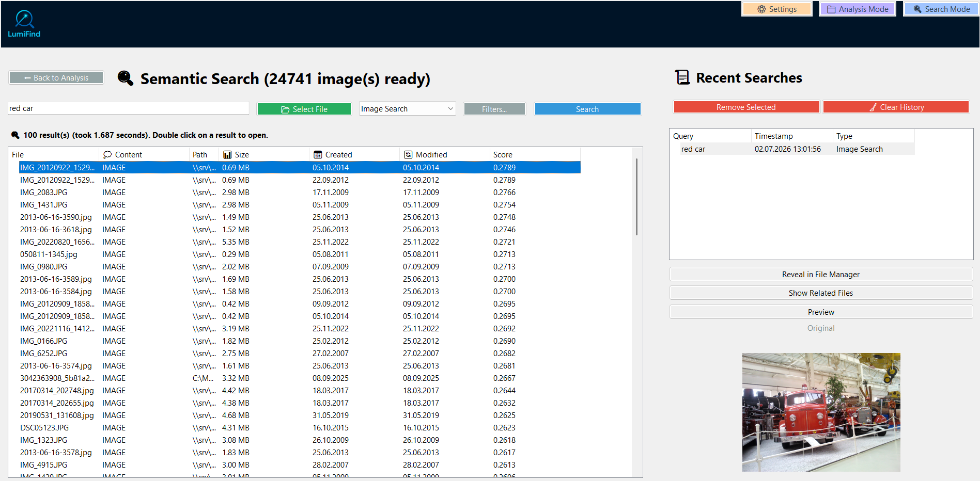Open the Image Search type dropdown
Screen dimensions: 980x481
point(407,109)
